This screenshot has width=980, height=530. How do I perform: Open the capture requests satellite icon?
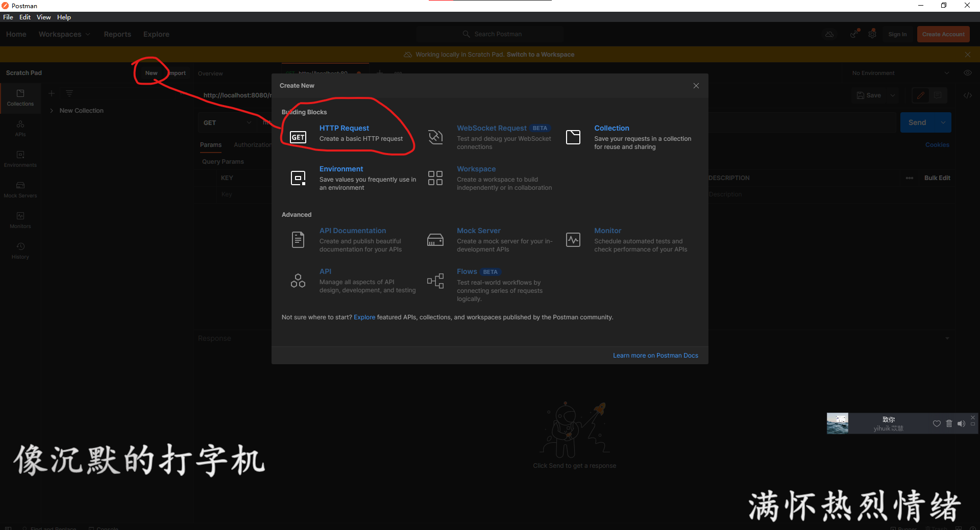tap(853, 34)
